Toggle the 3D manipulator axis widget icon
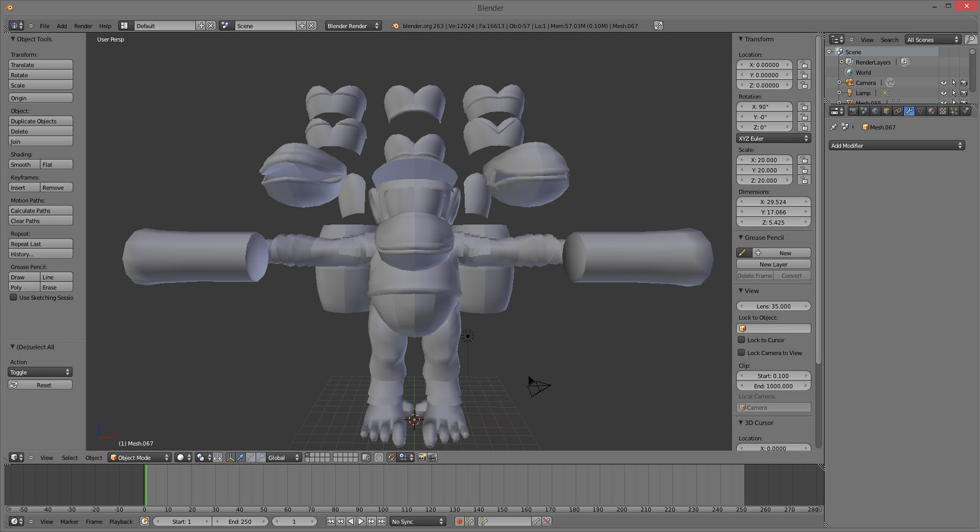980x532 pixels. point(230,457)
